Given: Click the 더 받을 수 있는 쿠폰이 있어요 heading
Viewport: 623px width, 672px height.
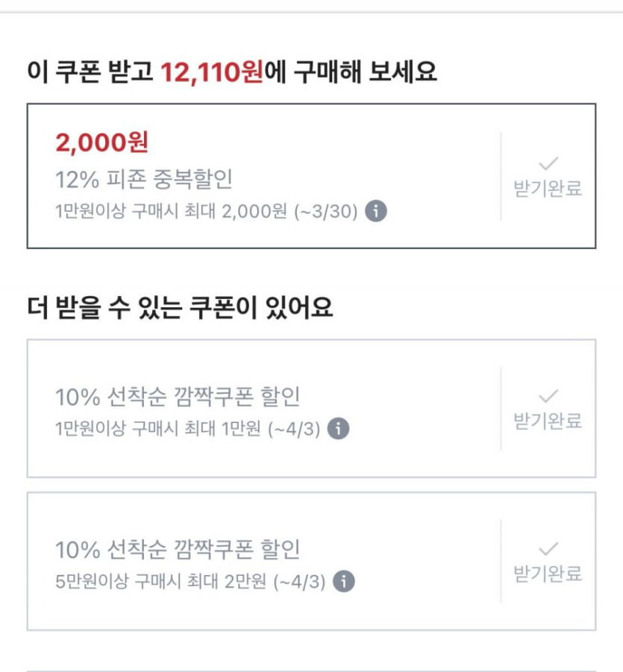Looking at the screenshot, I should 180,307.
